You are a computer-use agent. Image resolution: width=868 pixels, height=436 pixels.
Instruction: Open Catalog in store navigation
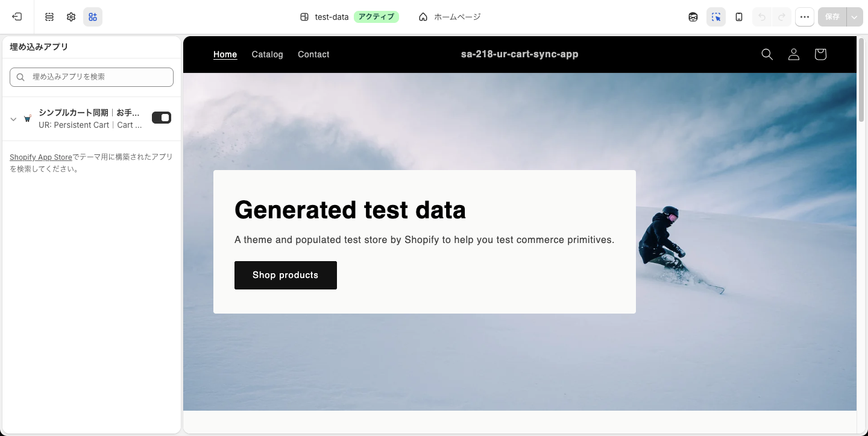click(268, 54)
